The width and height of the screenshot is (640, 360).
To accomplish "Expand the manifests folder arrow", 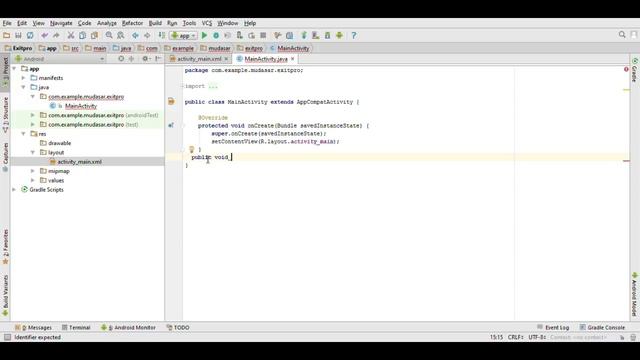I will pos(24,78).
